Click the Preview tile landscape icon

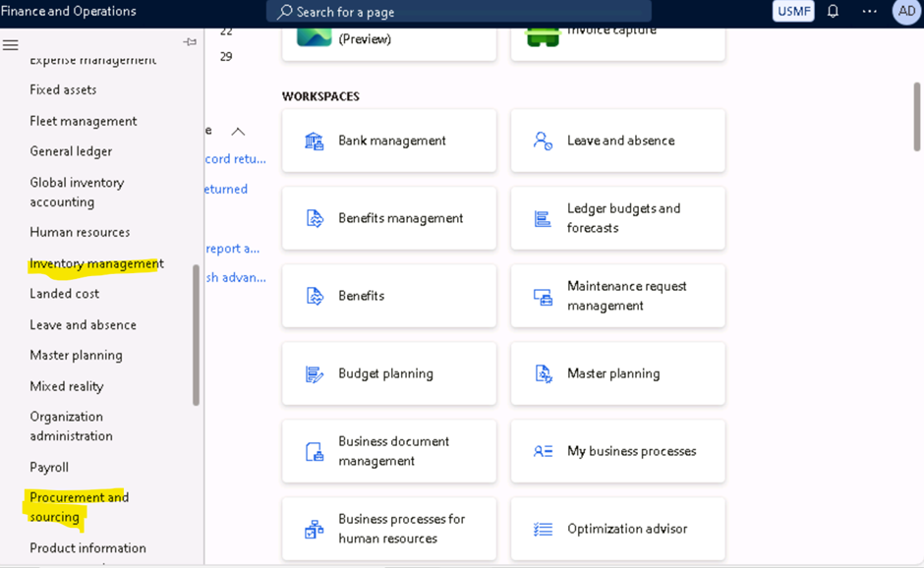(x=315, y=37)
